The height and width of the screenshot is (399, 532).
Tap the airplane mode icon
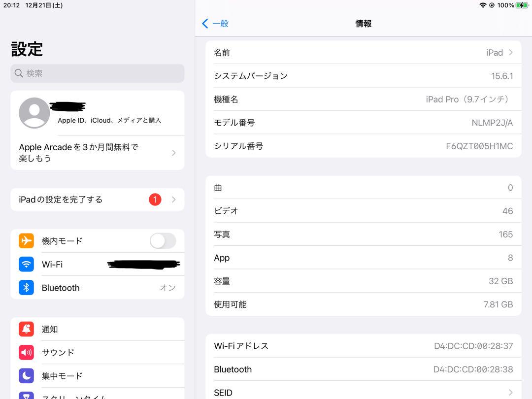point(26,241)
